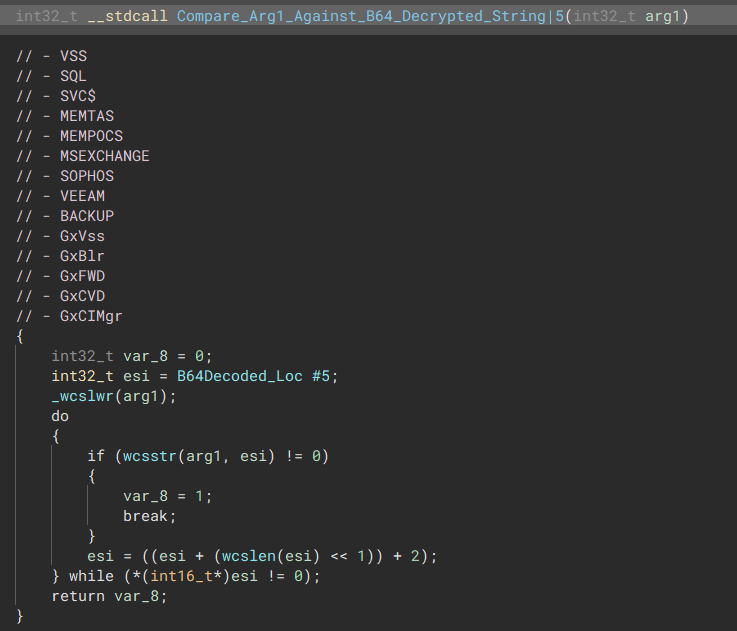Click the MEMTAS comment entry
This screenshot has height=631, width=737.
(86, 116)
